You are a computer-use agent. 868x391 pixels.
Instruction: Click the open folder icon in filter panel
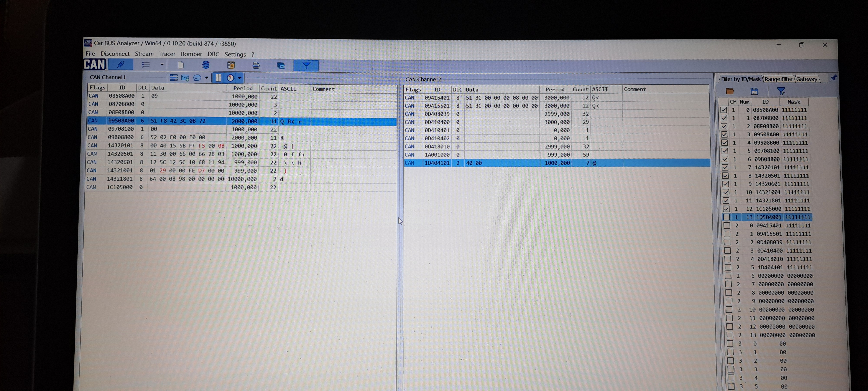click(x=730, y=91)
